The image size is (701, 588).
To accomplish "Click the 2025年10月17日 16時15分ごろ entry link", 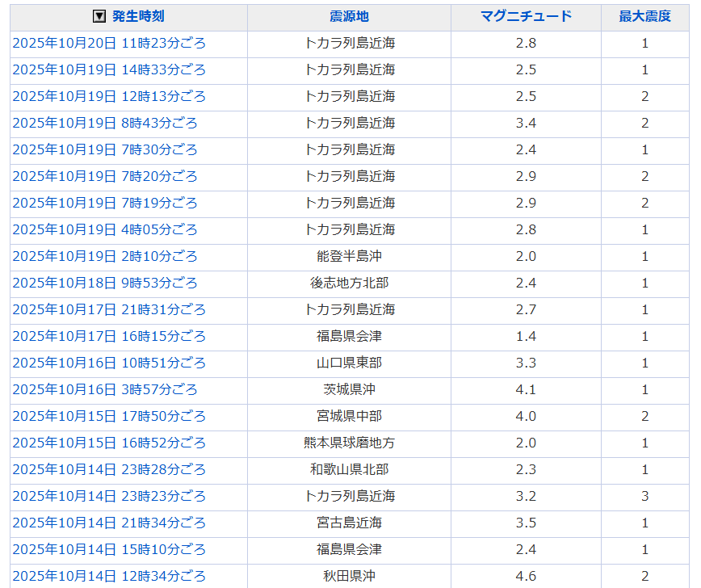I will tap(109, 336).
